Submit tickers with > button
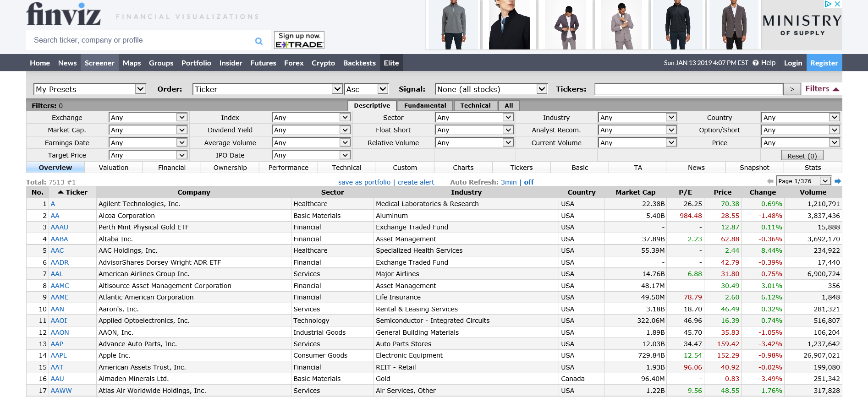The image size is (868, 397). [x=792, y=89]
